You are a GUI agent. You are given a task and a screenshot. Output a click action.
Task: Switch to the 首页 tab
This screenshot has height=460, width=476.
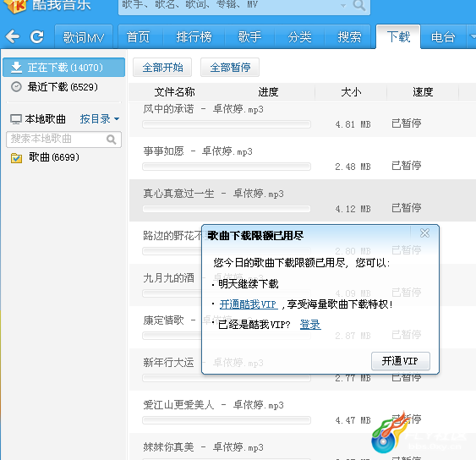coord(138,37)
